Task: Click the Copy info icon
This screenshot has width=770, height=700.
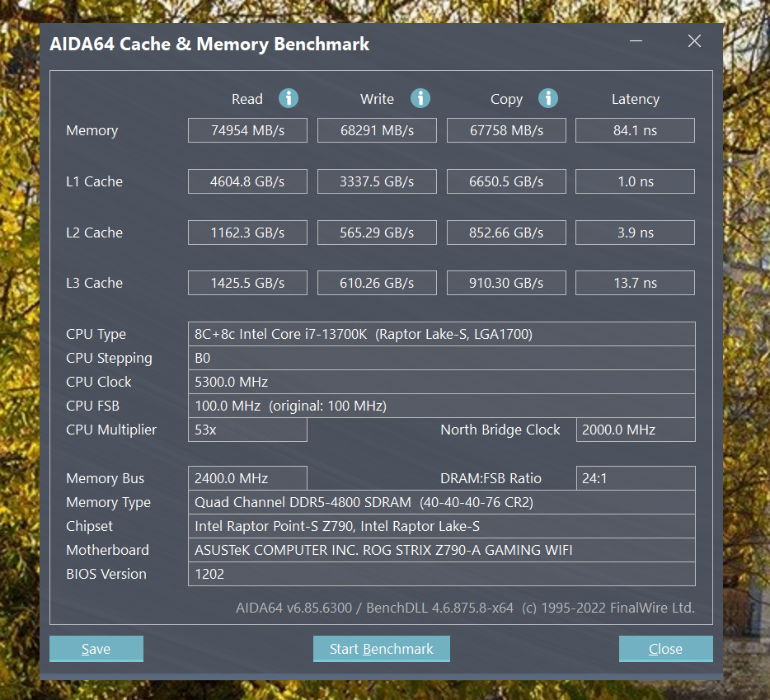Action: pos(548,98)
